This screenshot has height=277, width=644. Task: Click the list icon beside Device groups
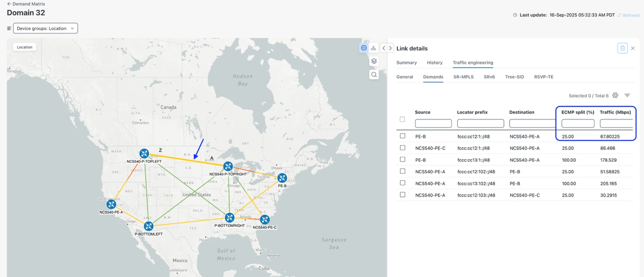(x=9, y=28)
